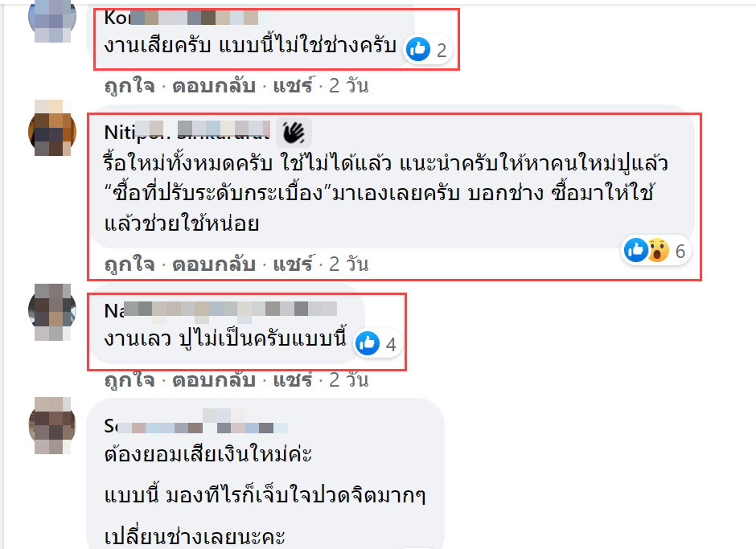
Task: Click the thumbs-up reaction on the six-reaction comment
Action: tap(636, 250)
